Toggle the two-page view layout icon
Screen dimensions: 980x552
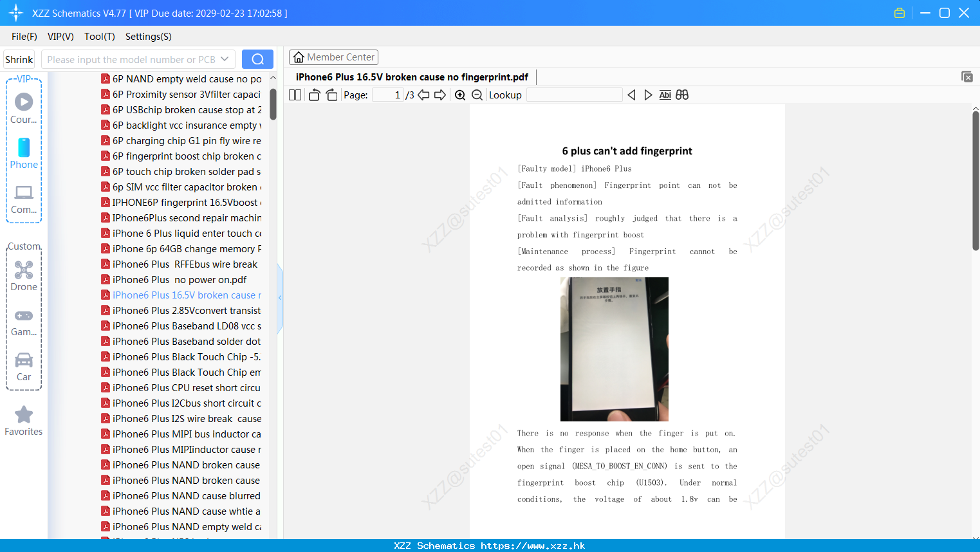pos(295,95)
